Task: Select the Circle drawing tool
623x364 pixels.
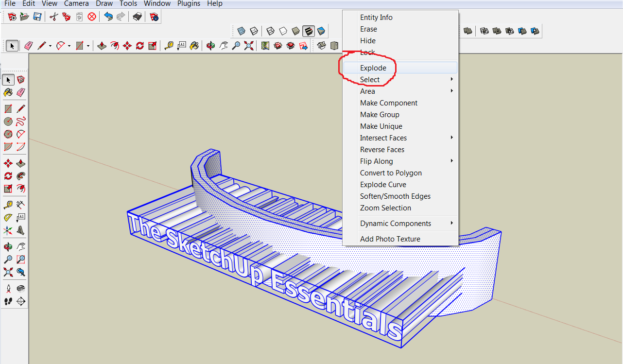Action: coord(8,121)
